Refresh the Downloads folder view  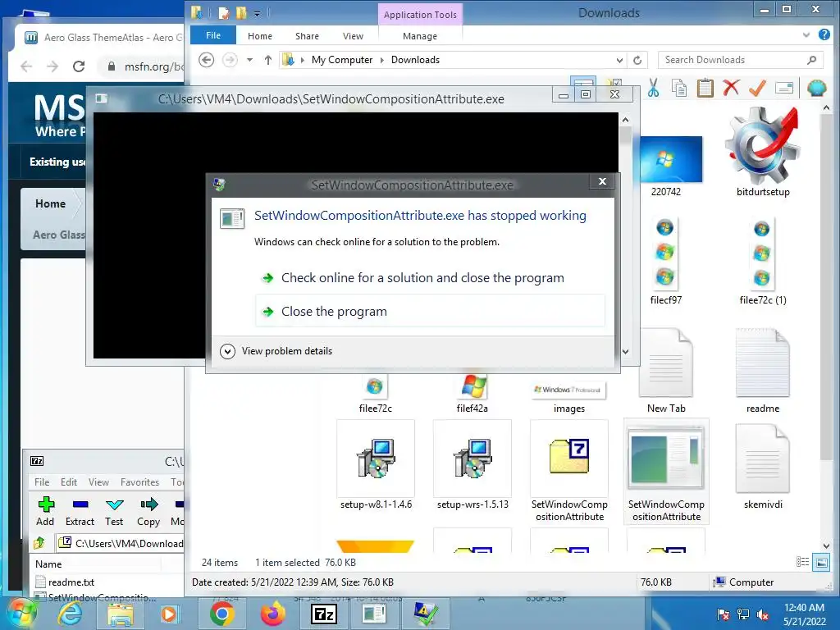coord(637,60)
